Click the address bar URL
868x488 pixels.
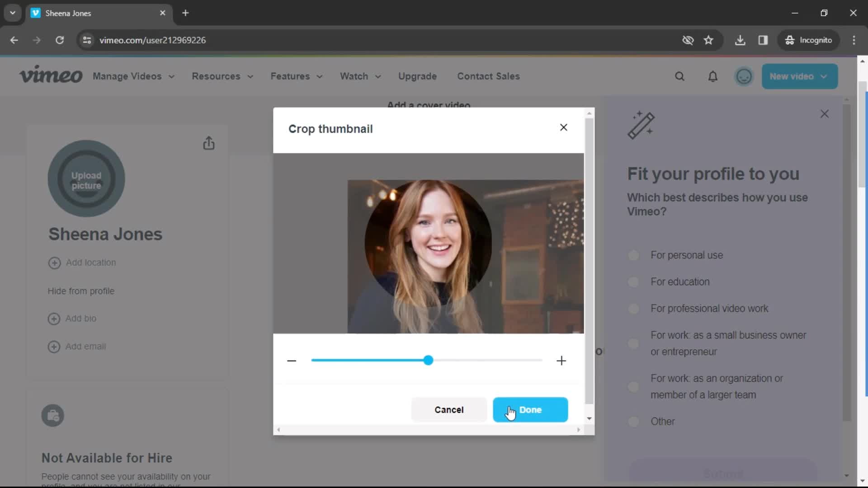pyautogui.click(x=152, y=40)
